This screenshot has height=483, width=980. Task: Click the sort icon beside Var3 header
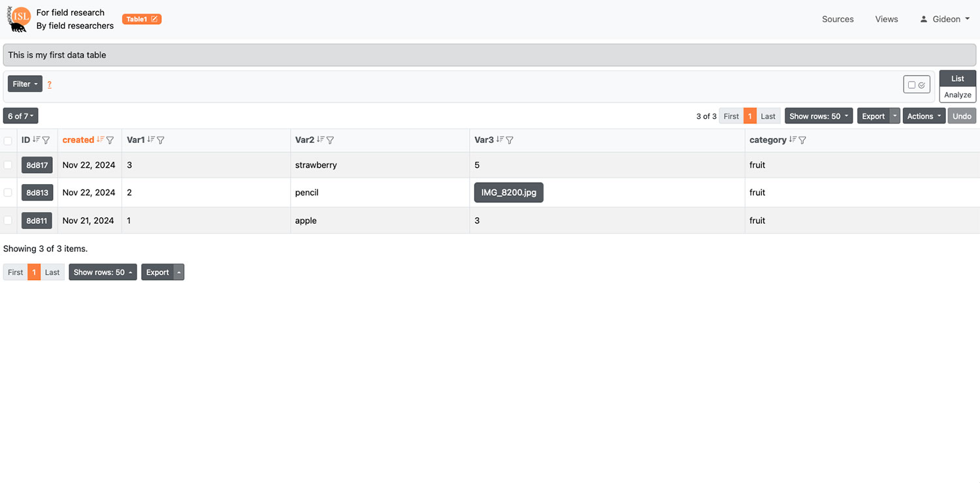(x=500, y=140)
